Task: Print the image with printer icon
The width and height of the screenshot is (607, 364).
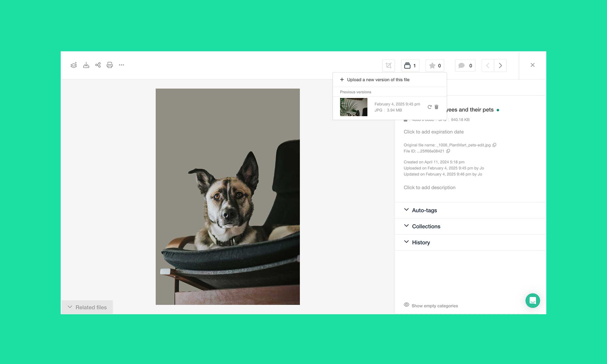Action: [110, 65]
